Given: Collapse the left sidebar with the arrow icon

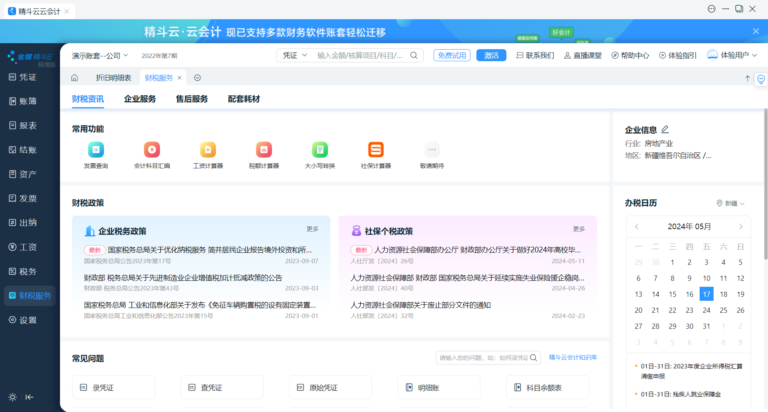Looking at the screenshot, I should [29, 397].
